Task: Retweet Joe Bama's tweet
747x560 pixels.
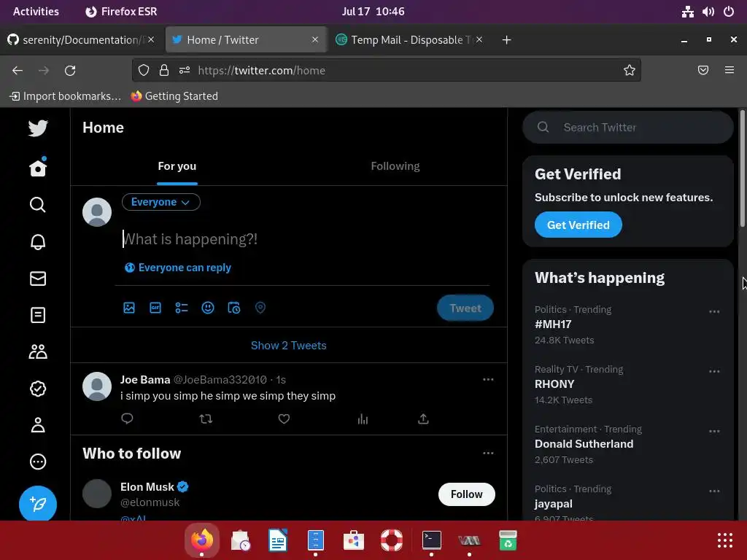Action: 206,419
